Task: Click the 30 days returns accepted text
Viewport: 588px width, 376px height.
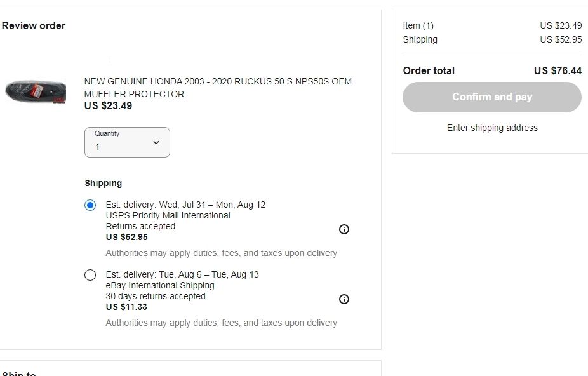Action: click(x=156, y=296)
